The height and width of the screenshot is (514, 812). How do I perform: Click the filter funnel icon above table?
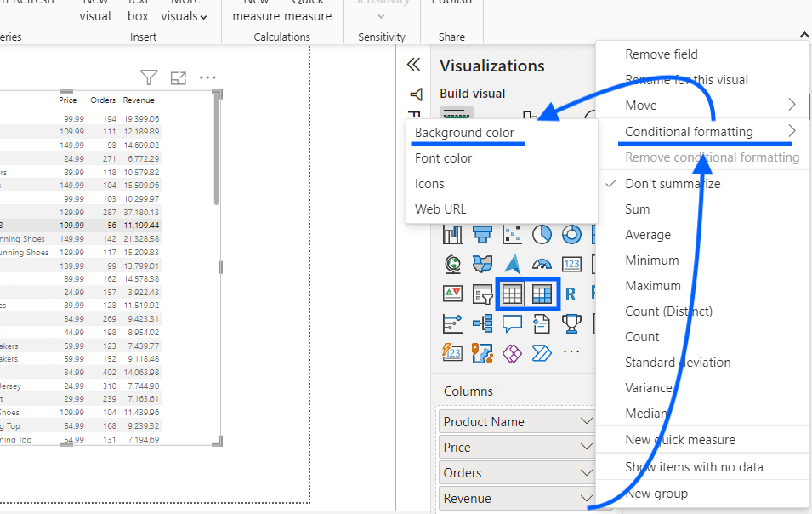pos(149,77)
